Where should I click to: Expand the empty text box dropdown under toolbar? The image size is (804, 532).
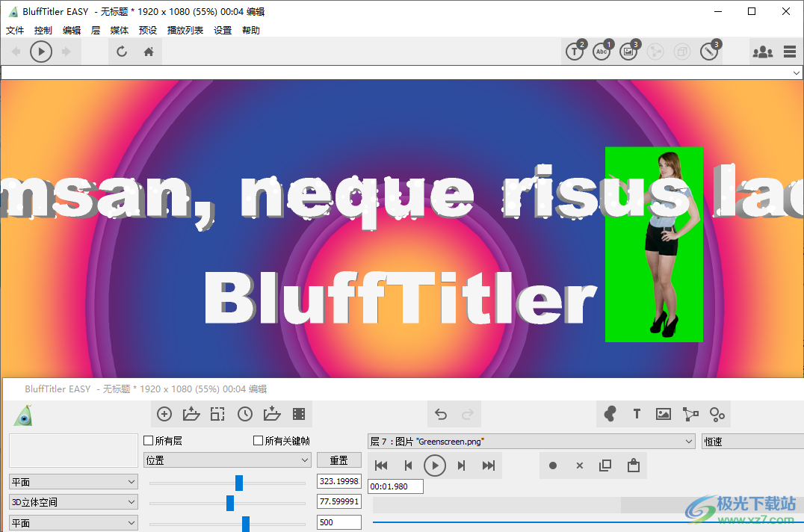[796, 72]
